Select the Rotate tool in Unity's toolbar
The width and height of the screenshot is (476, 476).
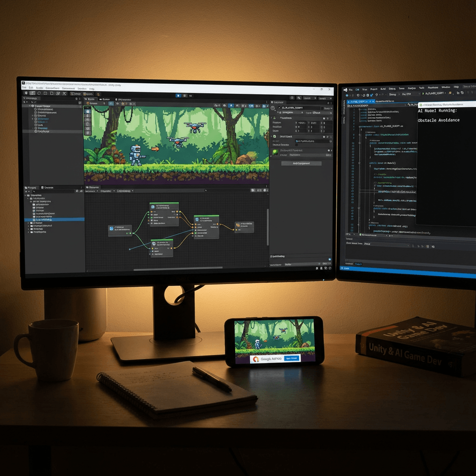(39, 93)
